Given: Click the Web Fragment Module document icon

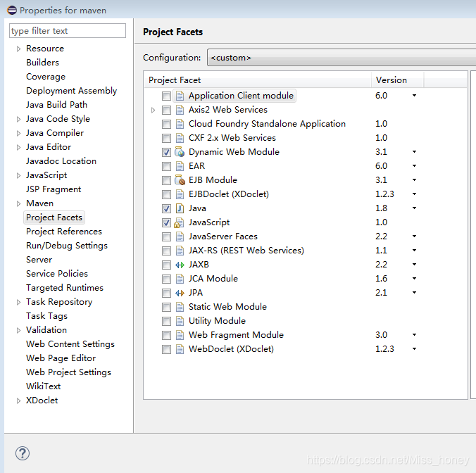Looking at the screenshot, I should [x=180, y=335].
